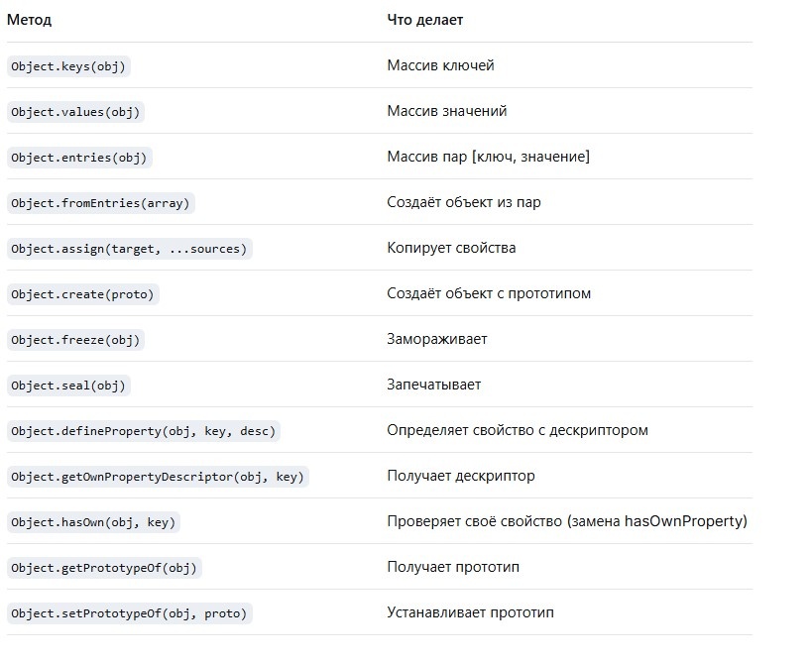812x662 pixels.
Task: Click Object.fromEntries(array) method cell
Action: click(x=100, y=203)
